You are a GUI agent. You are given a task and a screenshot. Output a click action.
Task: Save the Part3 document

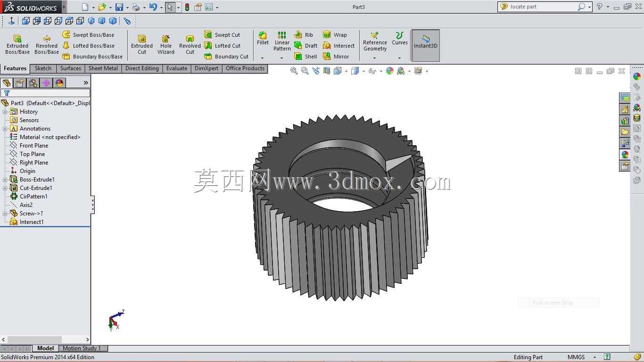click(119, 7)
